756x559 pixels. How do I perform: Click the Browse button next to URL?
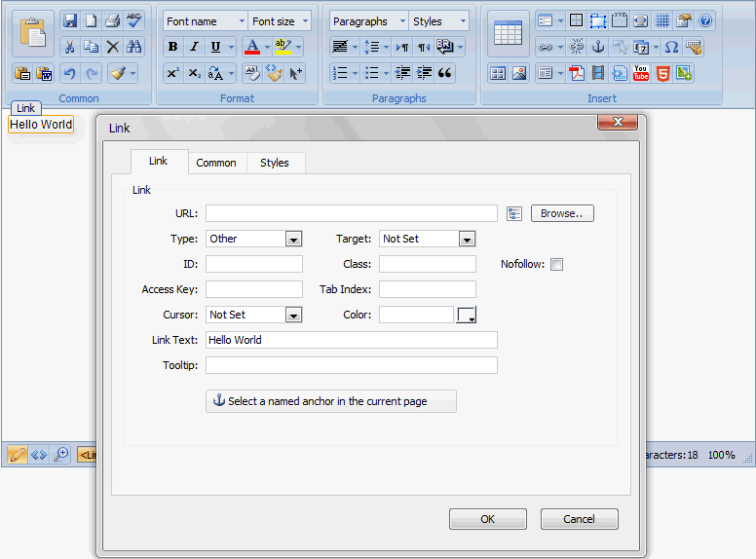[x=562, y=213]
